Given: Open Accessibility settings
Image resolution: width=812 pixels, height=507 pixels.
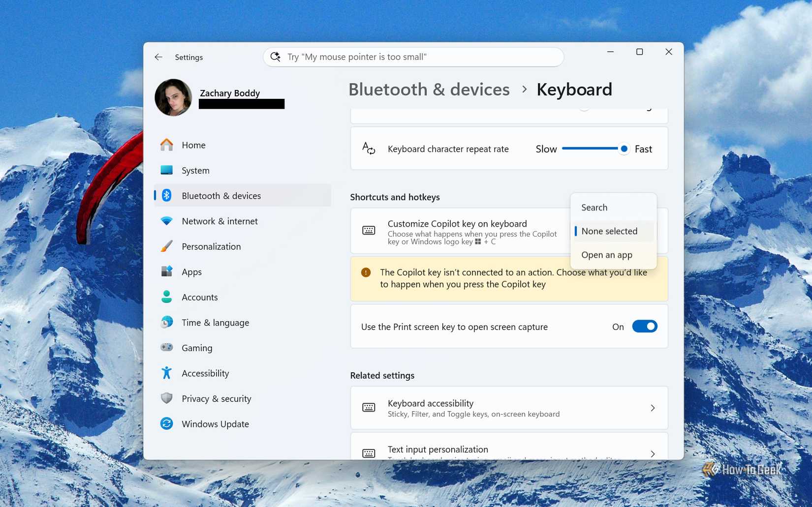Looking at the screenshot, I should 243,373.
